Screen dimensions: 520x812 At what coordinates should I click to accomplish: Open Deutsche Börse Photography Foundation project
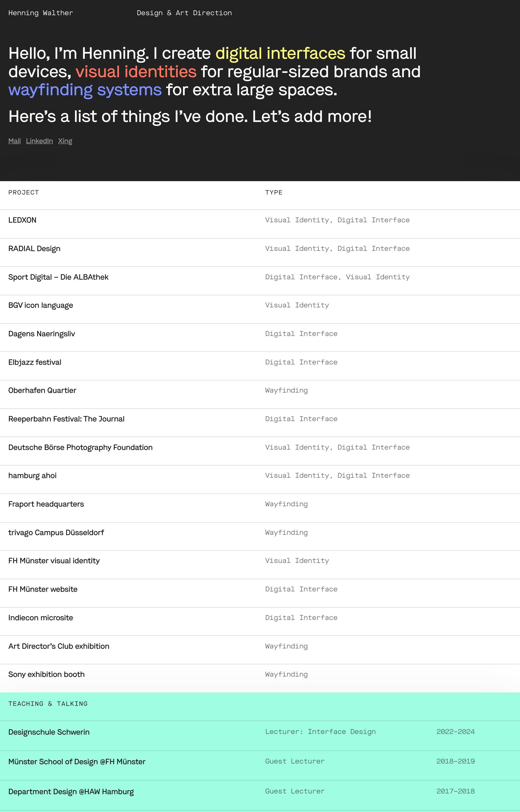80,448
